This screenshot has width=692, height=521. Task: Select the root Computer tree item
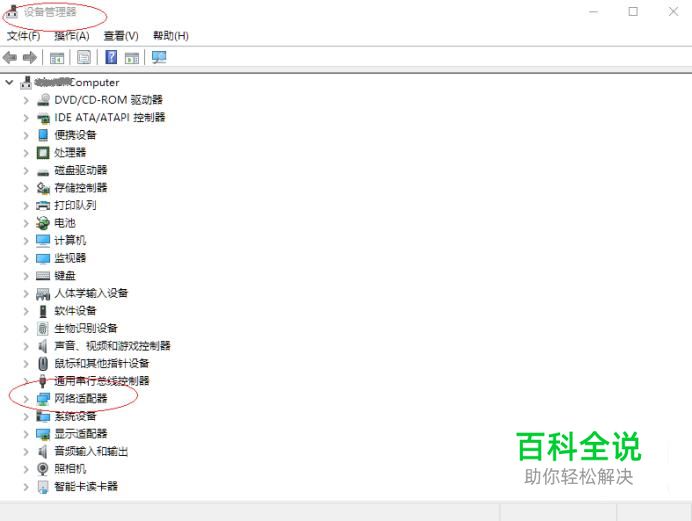coord(77,82)
